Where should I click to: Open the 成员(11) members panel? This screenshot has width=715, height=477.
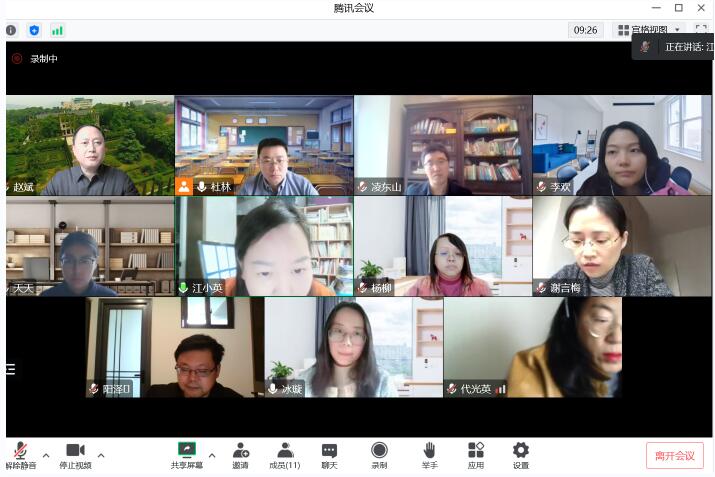click(285, 451)
